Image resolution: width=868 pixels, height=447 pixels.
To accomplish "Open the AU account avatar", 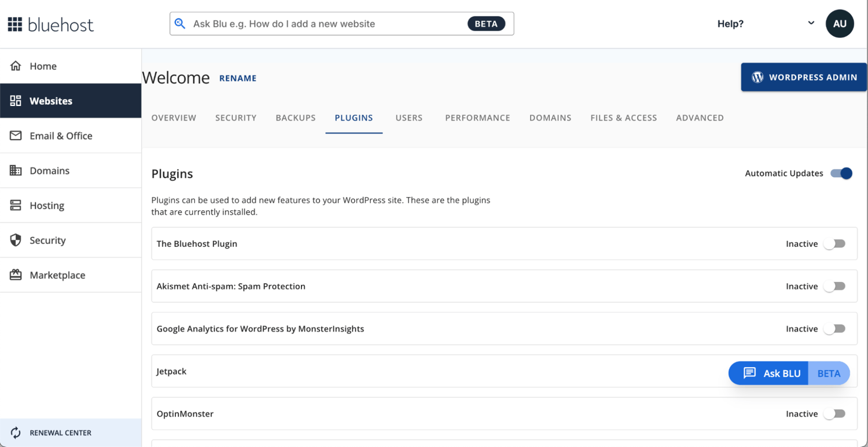I will click(x=840, y=24).
